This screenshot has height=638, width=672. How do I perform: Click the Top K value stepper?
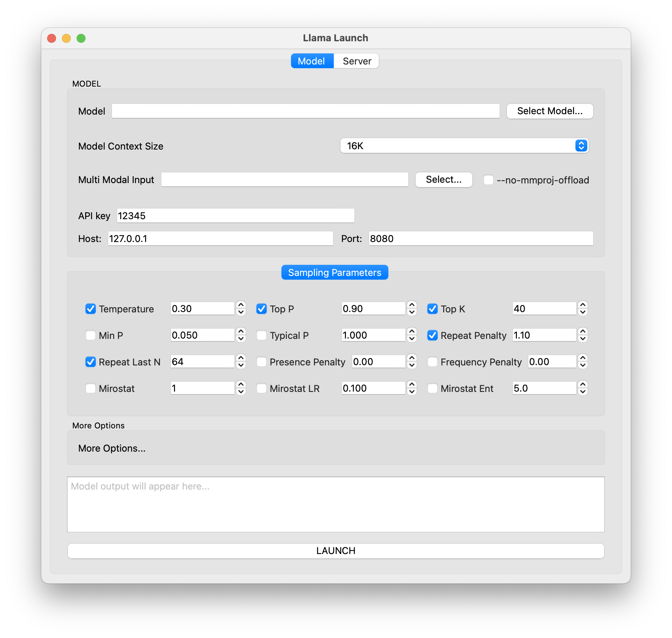click(583, 308)
